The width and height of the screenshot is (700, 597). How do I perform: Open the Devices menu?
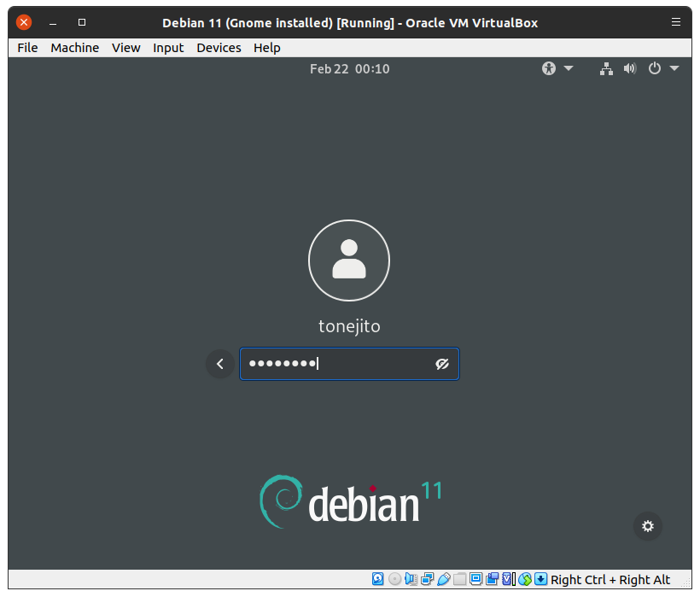(x=219, y=48)
